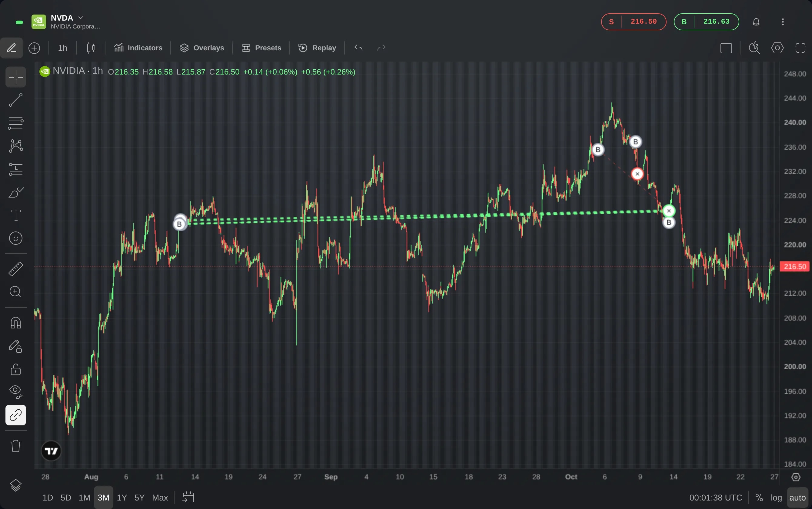Select the trend line drawing tool
The image size is (812, 509).
pyautogui.click(x=15, y=100)
